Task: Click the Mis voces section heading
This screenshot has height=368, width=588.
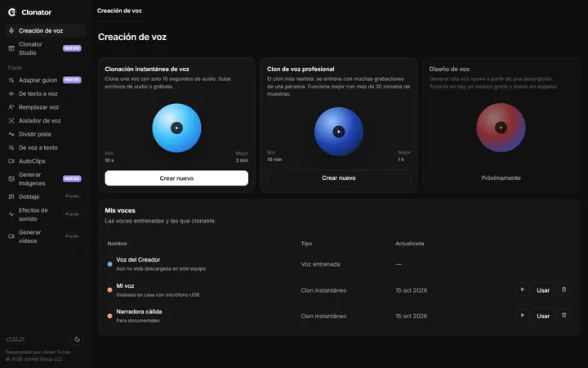Action: click(120, 211)
